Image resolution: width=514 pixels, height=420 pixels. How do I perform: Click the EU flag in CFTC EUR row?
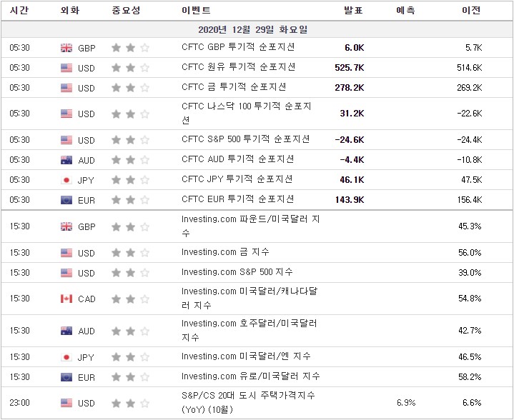click(66, 200)
